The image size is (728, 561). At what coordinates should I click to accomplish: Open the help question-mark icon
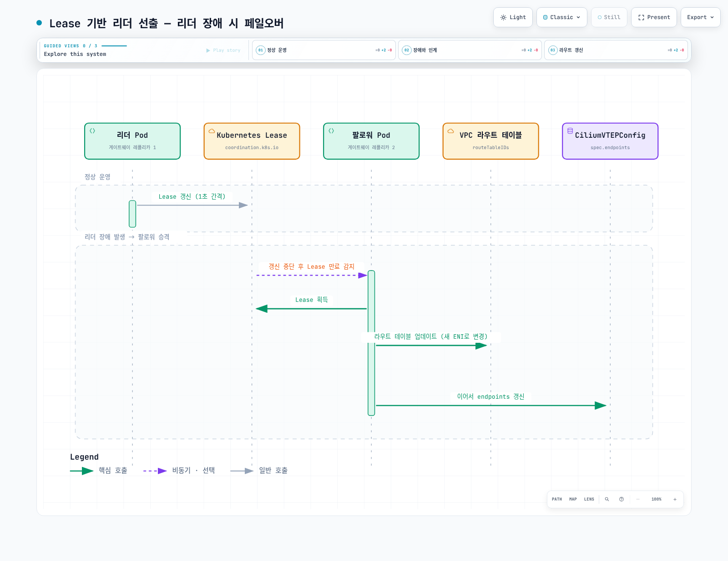(x=622, y=499)
